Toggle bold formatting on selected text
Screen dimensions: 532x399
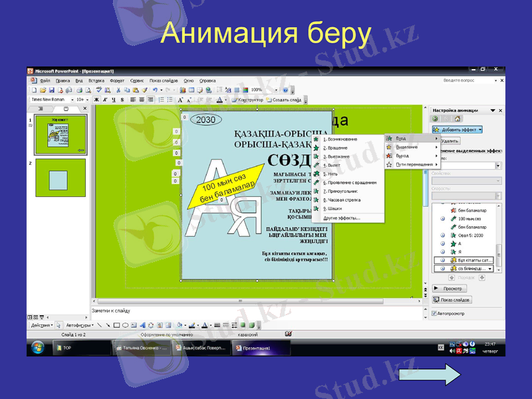[96, 100]
